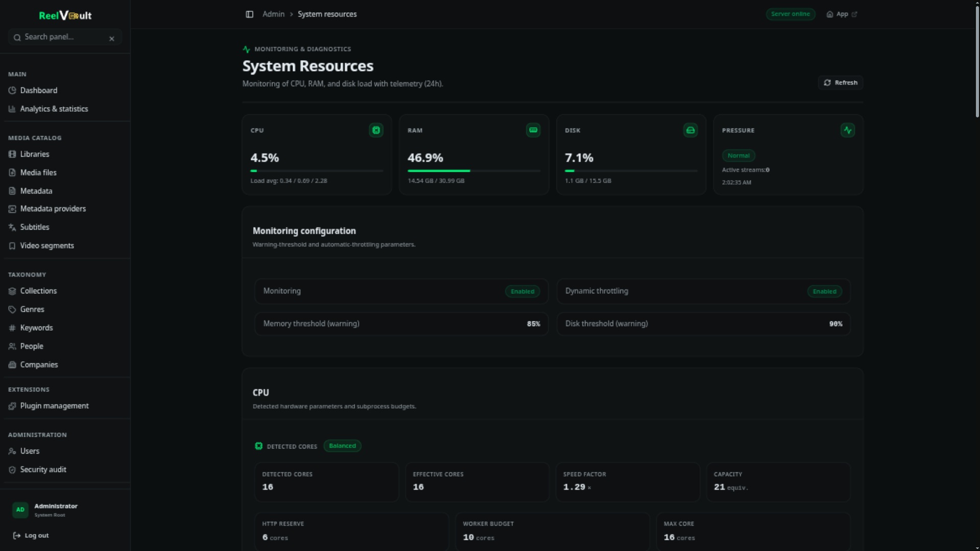
Task: Click the Monitoring Enabled badge
Action: pyautogui.click(x=523, y=291)
